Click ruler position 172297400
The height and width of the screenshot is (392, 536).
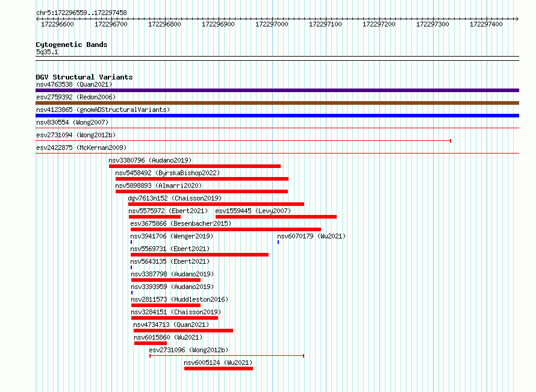click(486, 24)
